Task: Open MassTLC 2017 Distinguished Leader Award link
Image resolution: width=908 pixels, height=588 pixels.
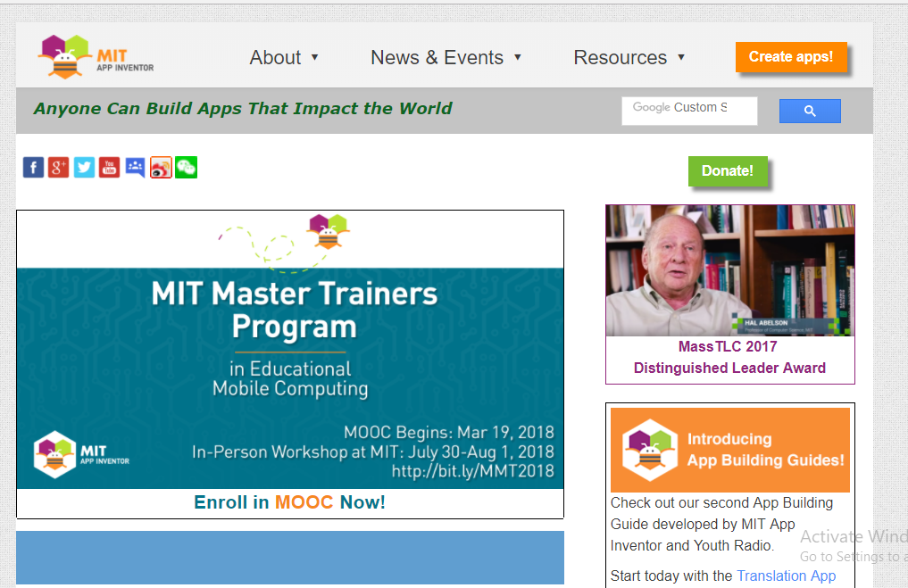Action: coord(729,357)
